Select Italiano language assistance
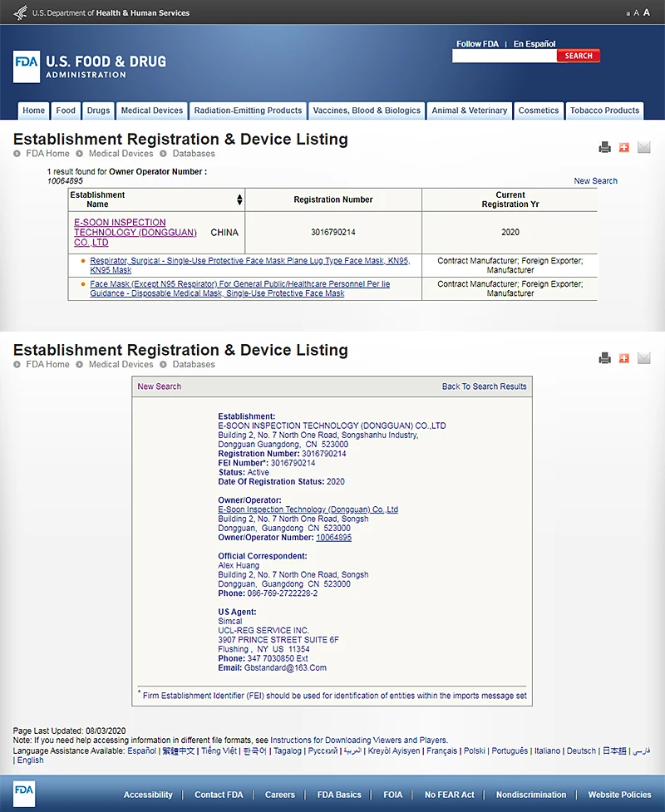The width and height of the screenshot is (665, 812). click(x=548, y=750)
